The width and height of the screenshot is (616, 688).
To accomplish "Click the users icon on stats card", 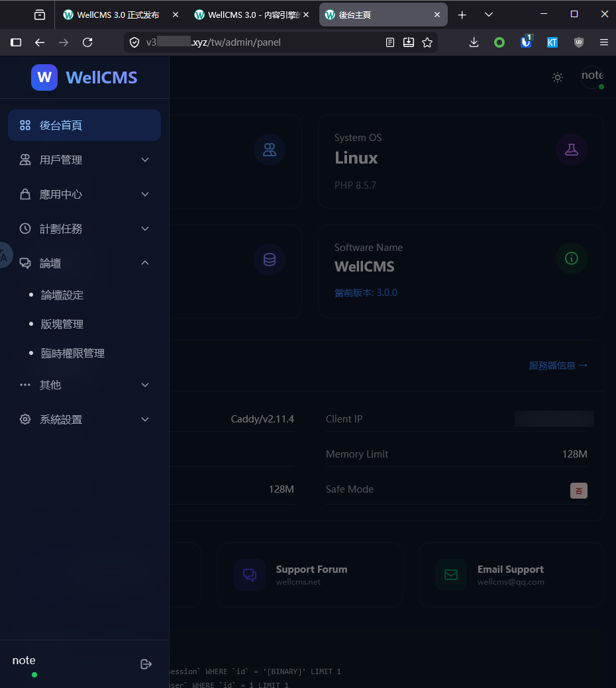I will point(270,150).
